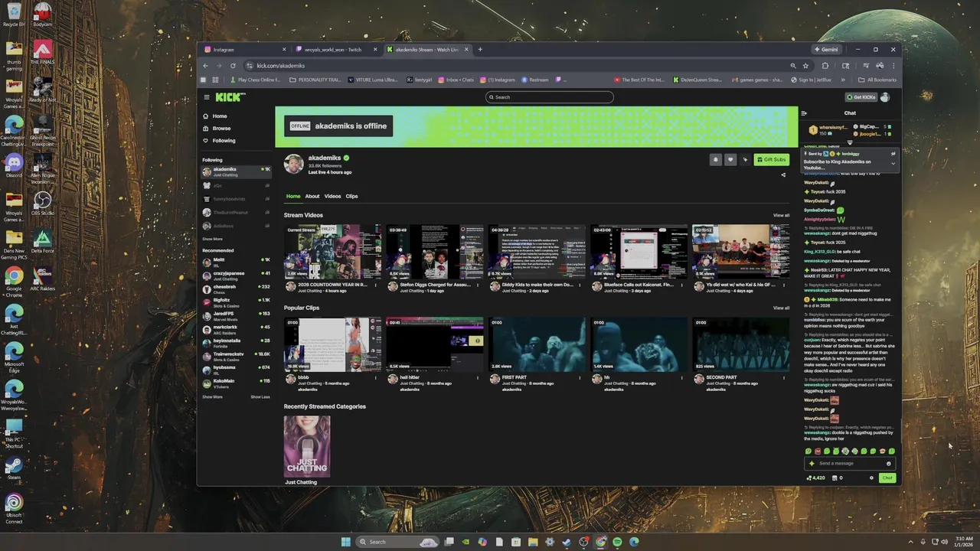The width and height of the screenshot is (980, 551).
Task: Click View all for Stream Videos
Action: 781,215
